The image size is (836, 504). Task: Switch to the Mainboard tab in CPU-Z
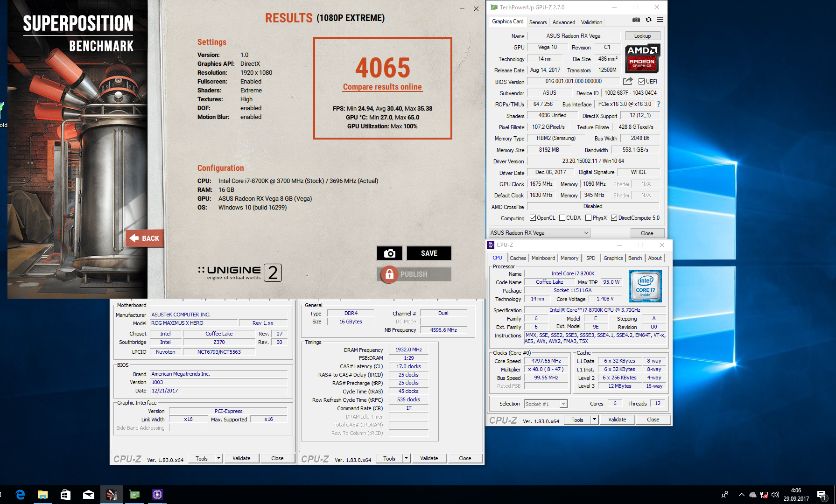[543, 258]
